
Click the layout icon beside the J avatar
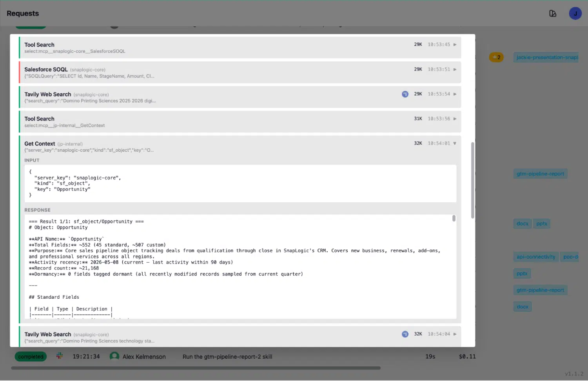point(553,14)
